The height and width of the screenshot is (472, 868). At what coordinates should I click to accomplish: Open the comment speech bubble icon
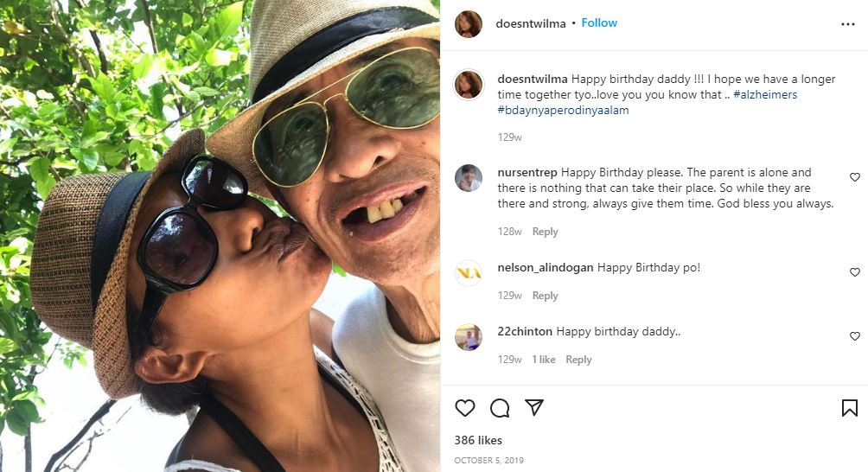[500, 408]
